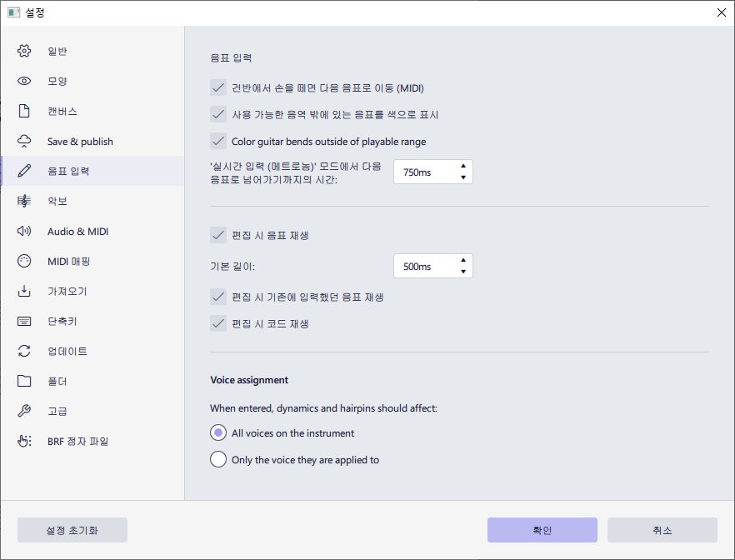The width and height of the screenshot is (735, 560).
Task: Toggle the 편집 시 코드 재생 checkbox
Action: (218, 323)
